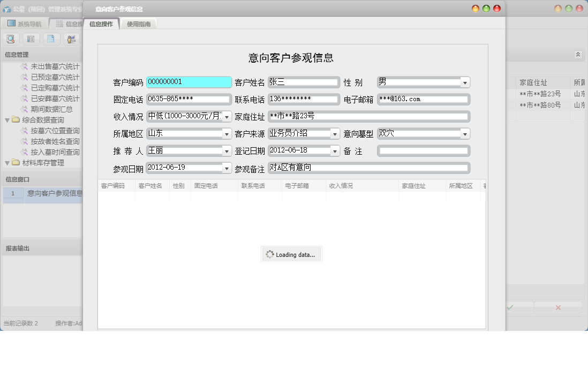Select the search/lookup tool in the toolbar
Image resolution: width=588 pixels, height=372 pixels.
11,39
